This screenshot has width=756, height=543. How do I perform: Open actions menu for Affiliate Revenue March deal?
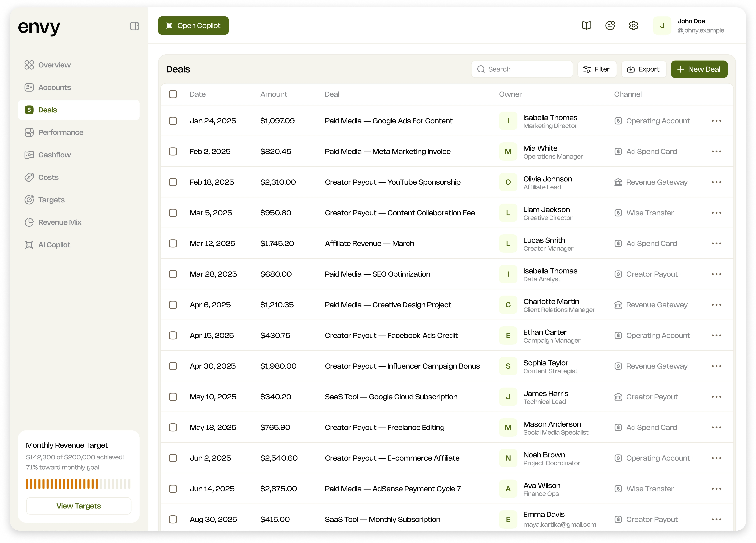coord(716,243)
